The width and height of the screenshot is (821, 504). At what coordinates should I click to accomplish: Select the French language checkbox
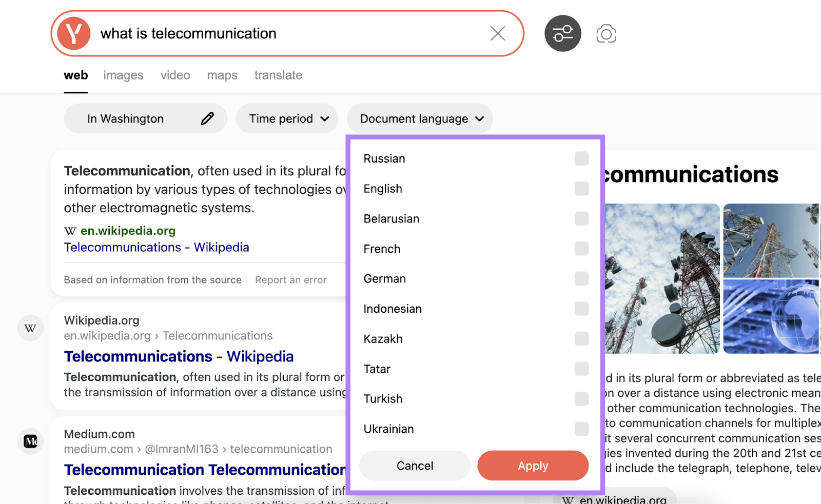tap(581, 249)
